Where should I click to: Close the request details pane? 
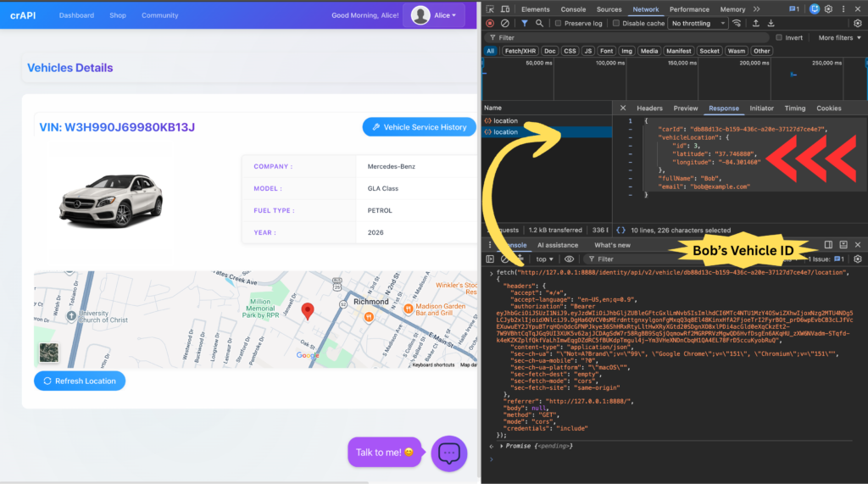(x=623, y=108)
